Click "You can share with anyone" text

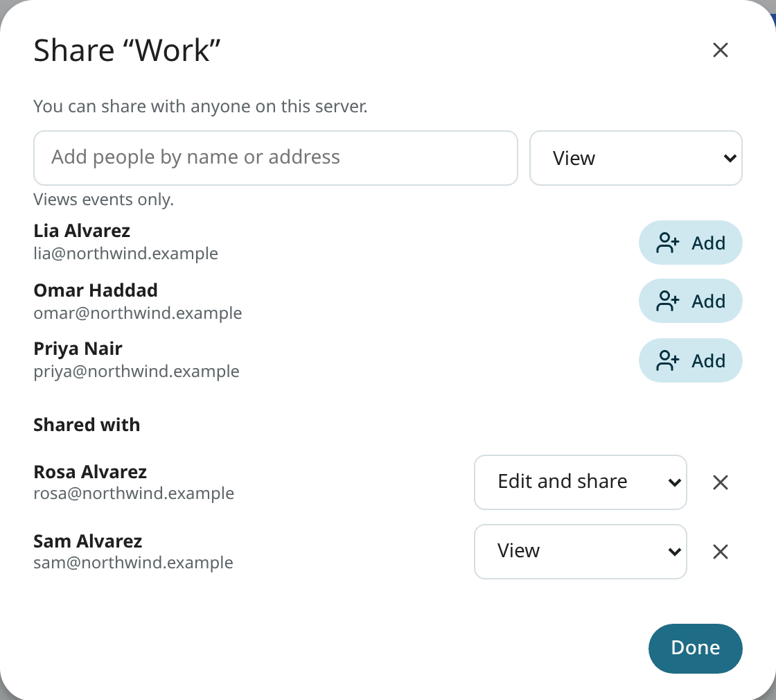point(200,107)
